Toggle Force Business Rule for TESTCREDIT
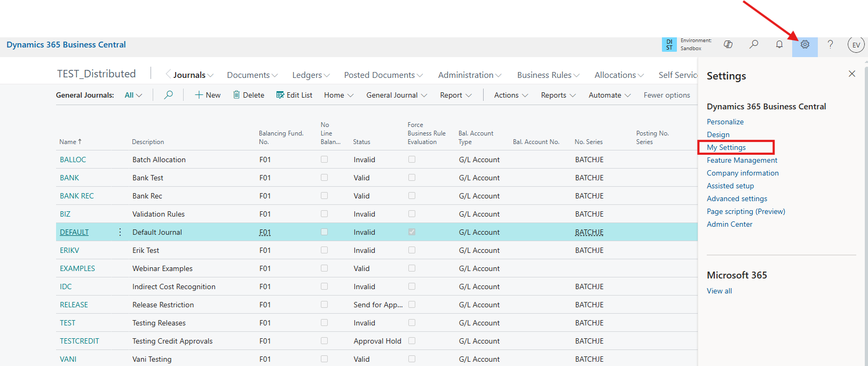This screenshot has height=366, width=868. [x=412, y=341]
